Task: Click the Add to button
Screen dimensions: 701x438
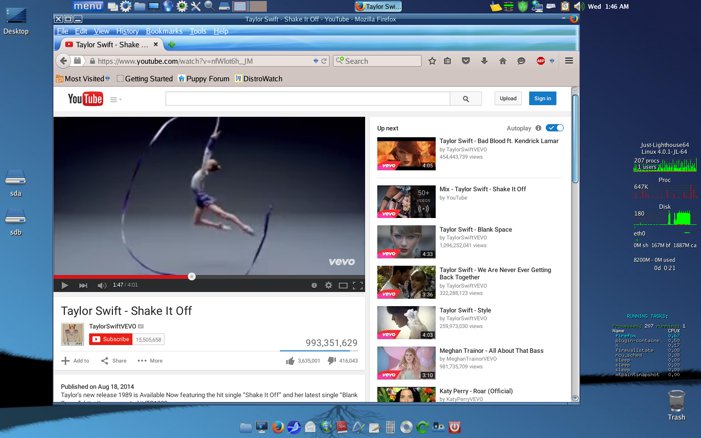Action: [x=75, y=361]
